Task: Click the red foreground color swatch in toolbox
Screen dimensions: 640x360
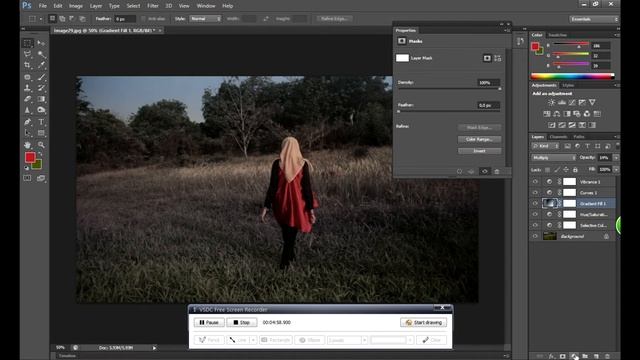Action: 30,157
